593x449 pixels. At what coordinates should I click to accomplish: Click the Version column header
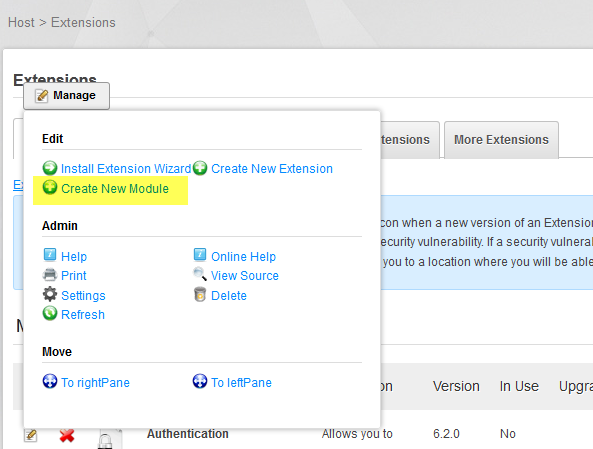click(x=456, y=386)
